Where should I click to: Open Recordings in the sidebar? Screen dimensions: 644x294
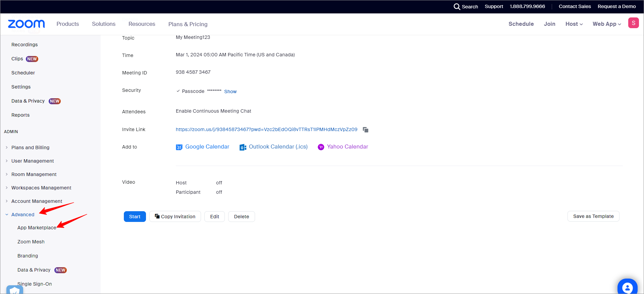pyautogui.click(x=24, y=45)
